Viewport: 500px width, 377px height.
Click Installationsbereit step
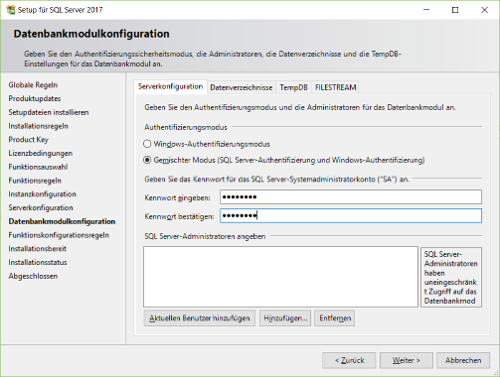pyautogui.click(x=37, y=249)
